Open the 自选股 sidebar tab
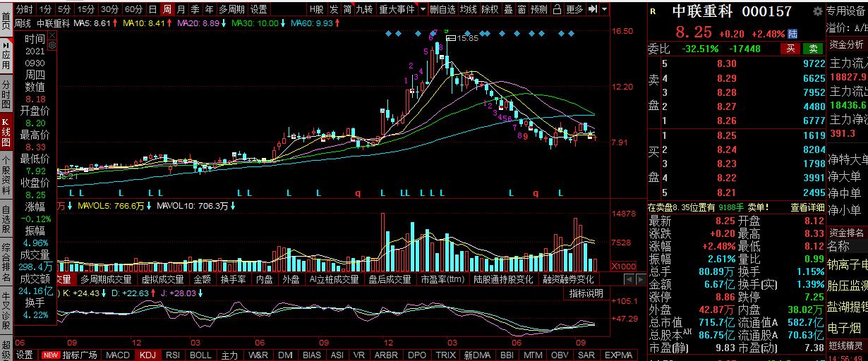The image size is (868, 361). pyautogui.click(x=6, y=219)
